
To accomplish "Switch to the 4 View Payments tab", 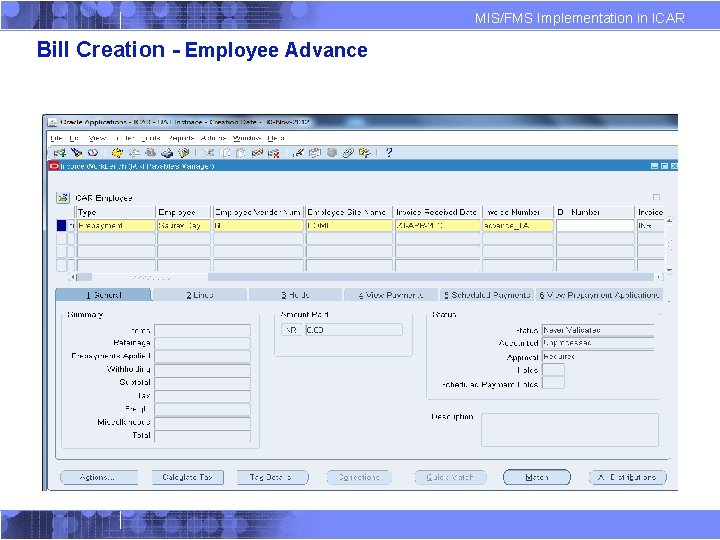I will point(391,295).
